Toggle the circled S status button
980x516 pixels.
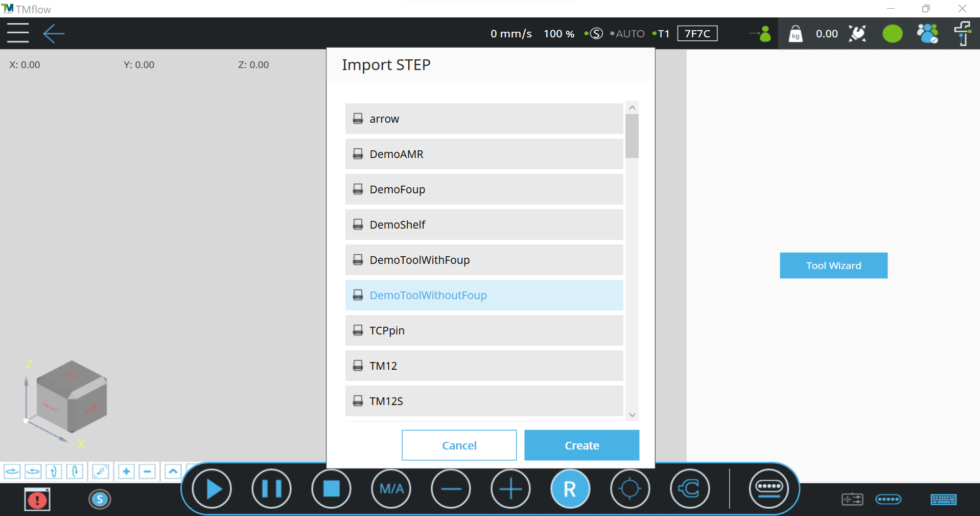pos(100,499)
